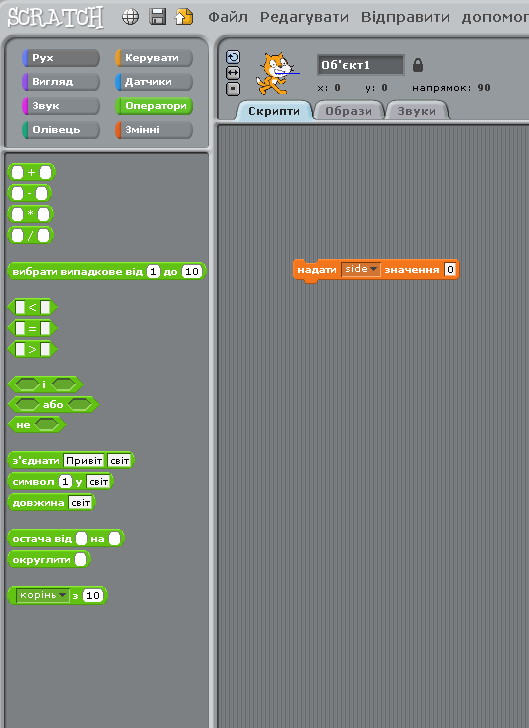Select the Вигляд block category
Image resolution: width=529 pixels, height=728 pixels.
click(x=61, y=82)
